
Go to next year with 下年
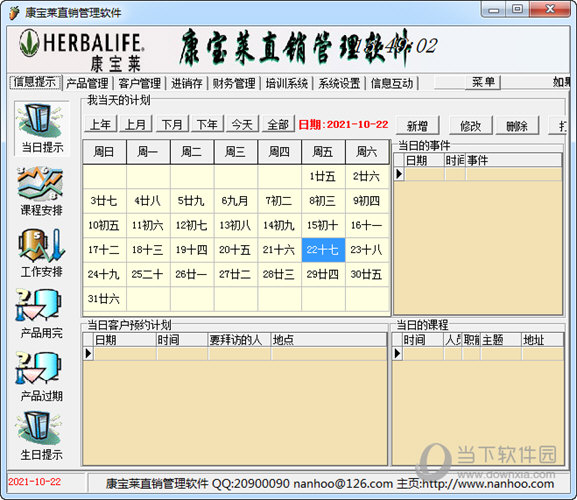(x=207, y=124)
